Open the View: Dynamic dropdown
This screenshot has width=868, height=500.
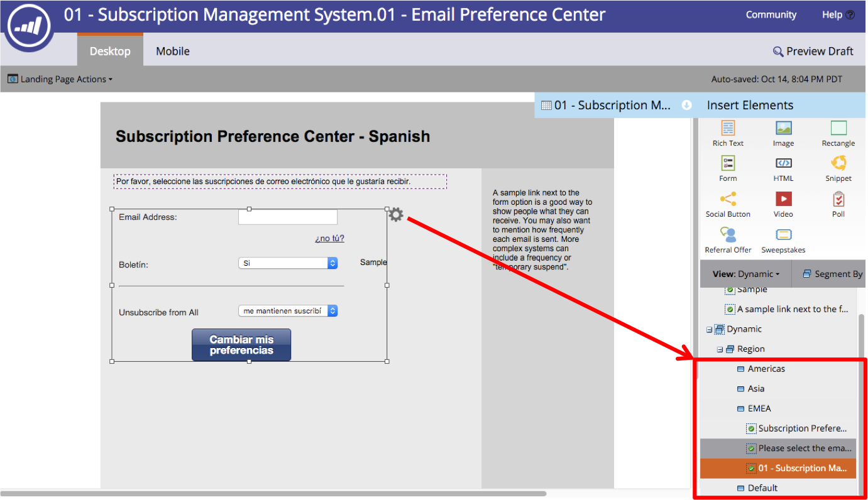pos(746,274)
